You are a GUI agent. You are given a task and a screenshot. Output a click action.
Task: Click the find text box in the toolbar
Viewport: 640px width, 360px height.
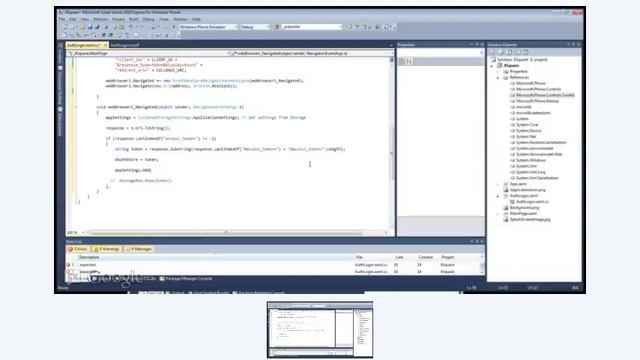click(x=312, y=27)
